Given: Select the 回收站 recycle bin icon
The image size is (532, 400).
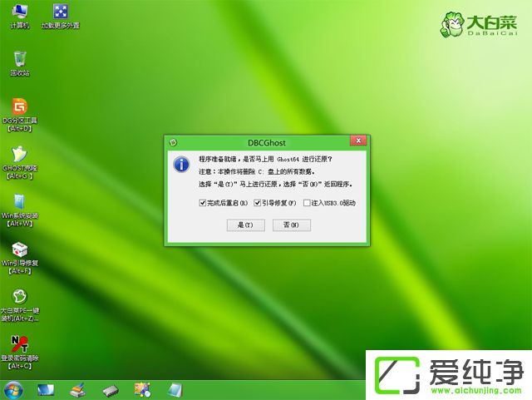Looking at the screenshot, I should point(19,60).
